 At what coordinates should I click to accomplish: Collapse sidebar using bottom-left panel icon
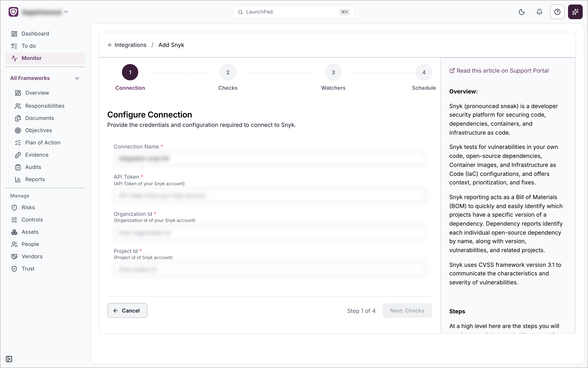coord(9,359)
